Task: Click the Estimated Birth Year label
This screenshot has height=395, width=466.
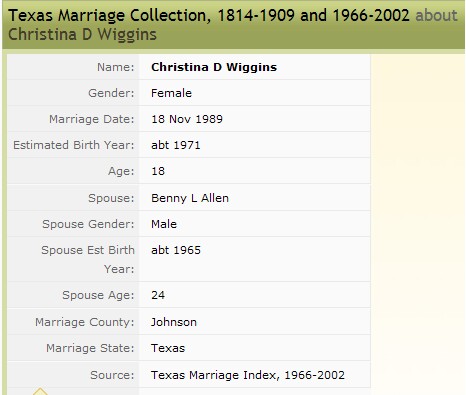Action: point(74,145)
